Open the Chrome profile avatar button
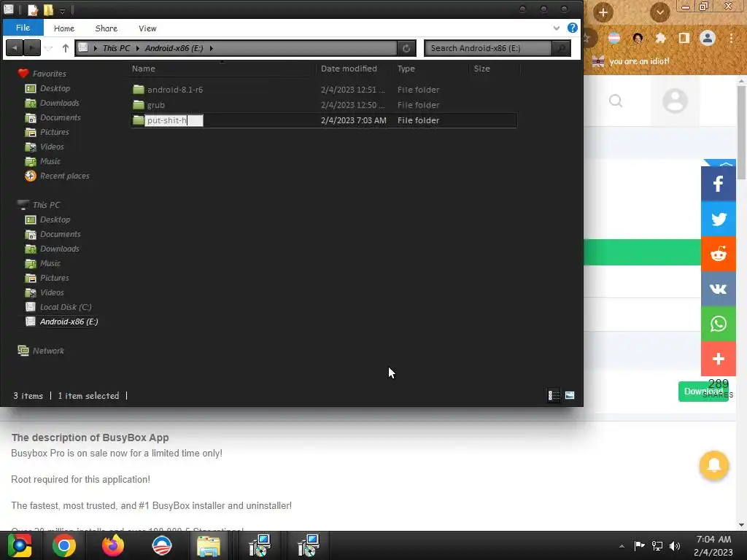This screenshot has height=560, width=747. point(708,38)
